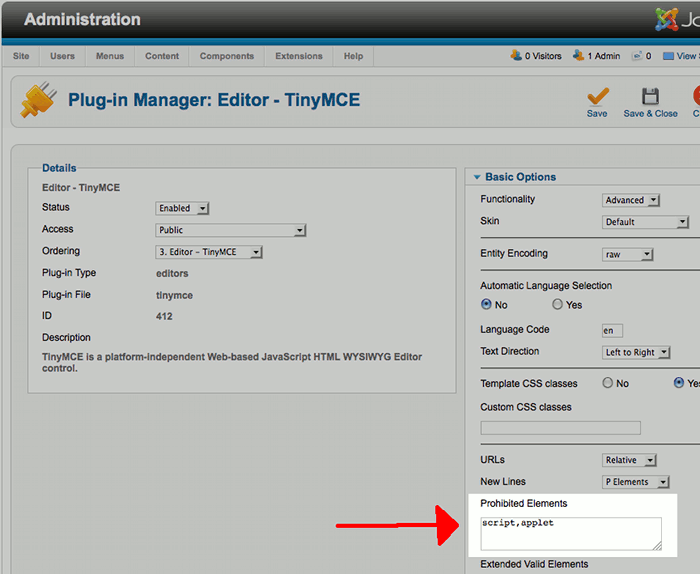Viewport: 700px width, 574px height.
Task: Click the Admin user status icon
Action: coord(579,56)
